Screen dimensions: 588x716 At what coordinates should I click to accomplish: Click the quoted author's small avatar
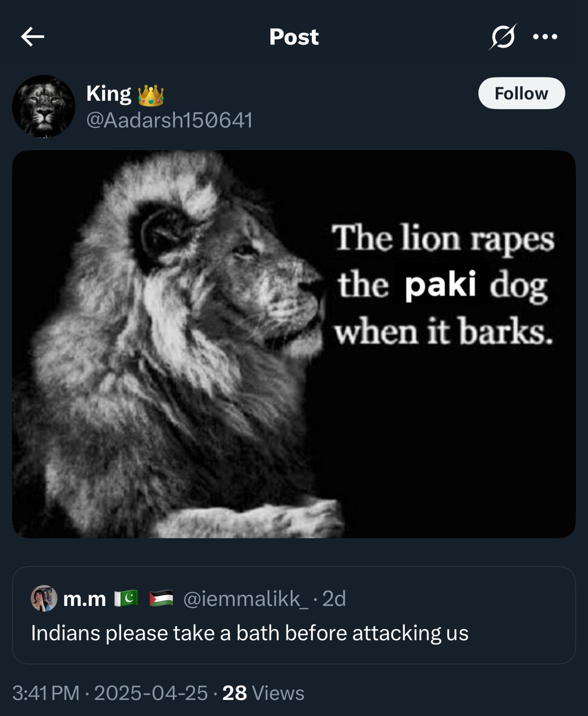(x=44, y=598)
